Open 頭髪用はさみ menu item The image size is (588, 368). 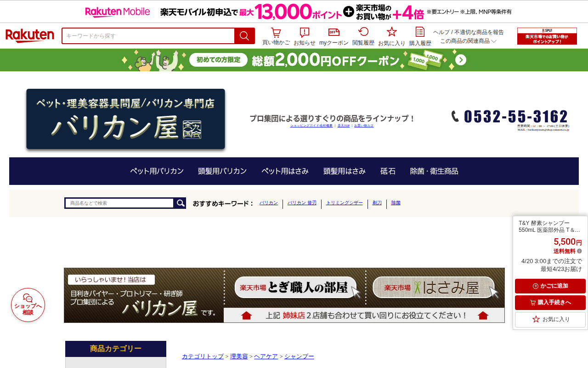coord(345,171)
